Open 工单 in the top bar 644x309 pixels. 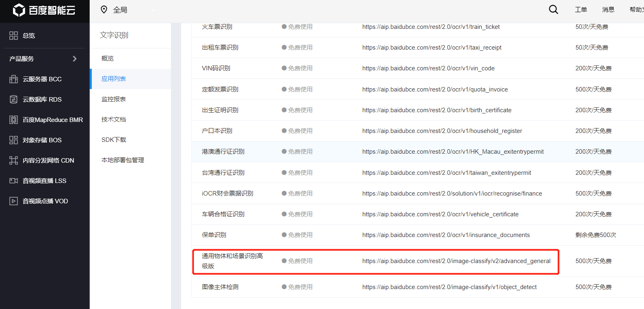[581, 9]
